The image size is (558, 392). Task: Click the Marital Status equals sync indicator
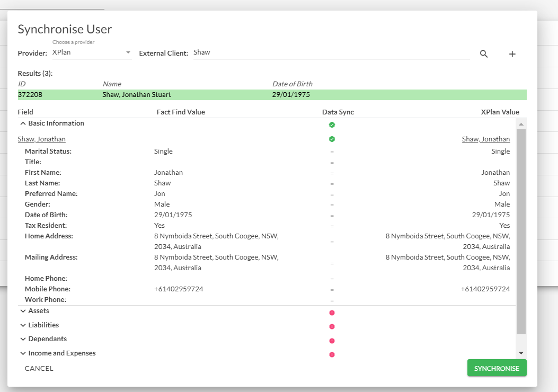click(x=332, y=152)
